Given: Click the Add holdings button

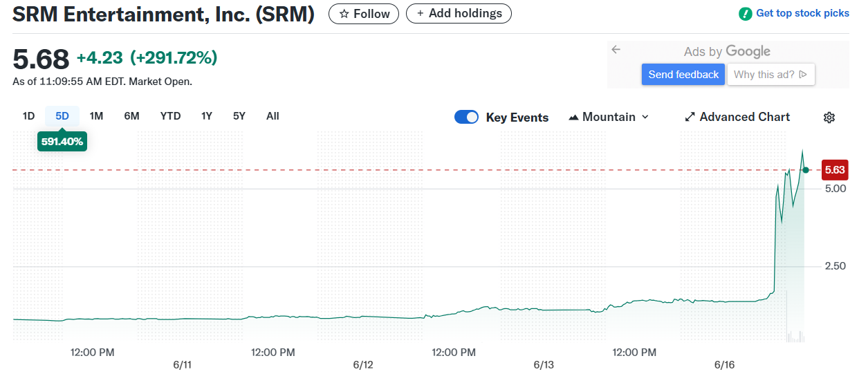Looking at the screenshot, I should pyautogui.click(x=459, y=13).
